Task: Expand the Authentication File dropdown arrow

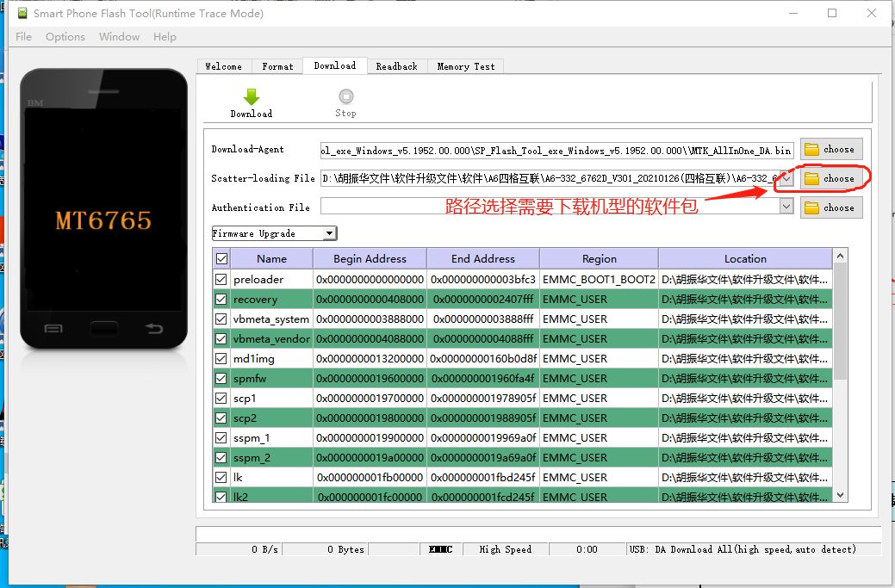Action: coord(786,207)
